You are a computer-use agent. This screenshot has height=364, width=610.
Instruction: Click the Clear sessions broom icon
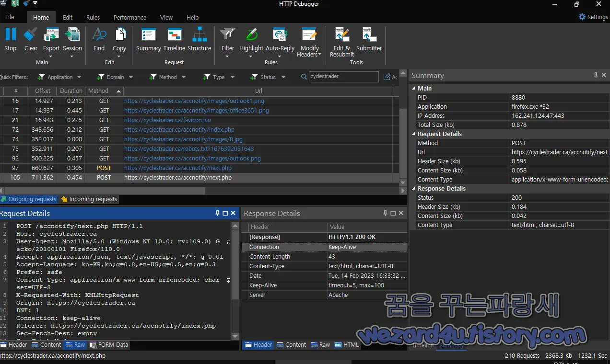coord(31,35)
